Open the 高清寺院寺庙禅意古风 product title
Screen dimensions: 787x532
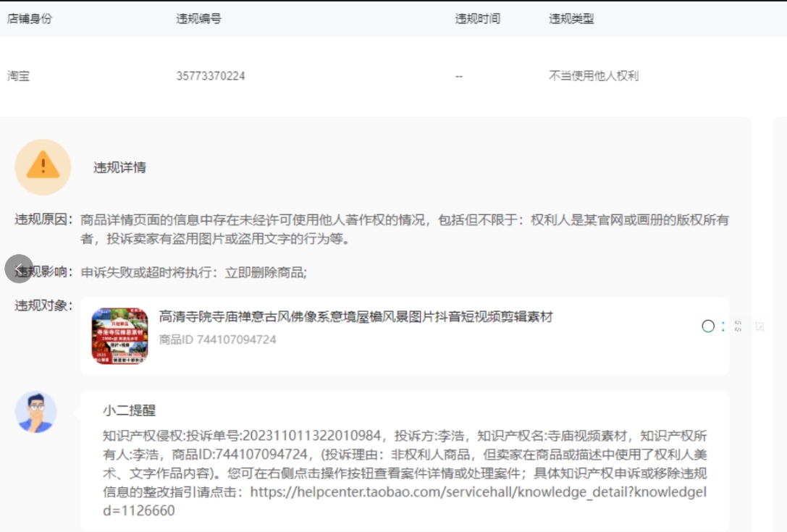click(x=355, y=317)
